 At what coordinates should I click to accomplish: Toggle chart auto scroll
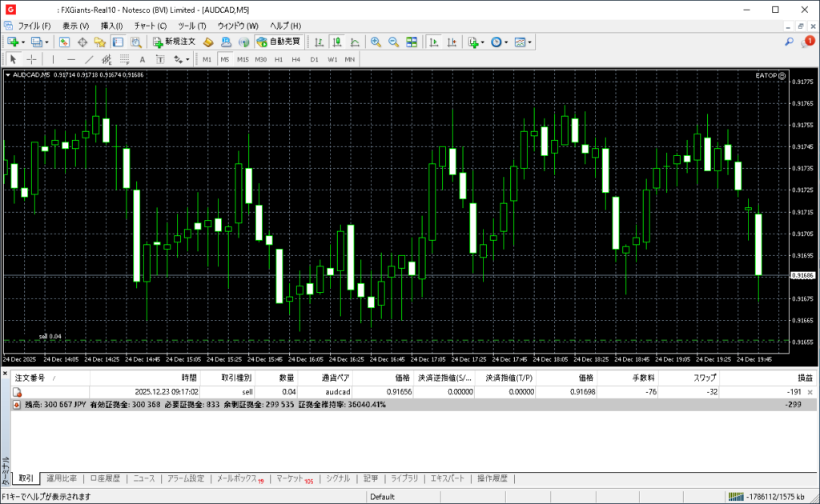tap(434, 42)
